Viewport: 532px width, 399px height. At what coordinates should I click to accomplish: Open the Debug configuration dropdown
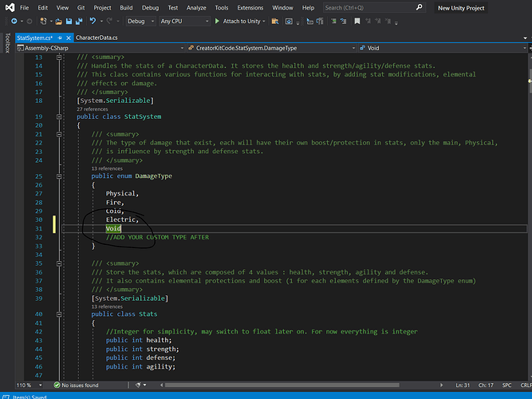[140, 21]
